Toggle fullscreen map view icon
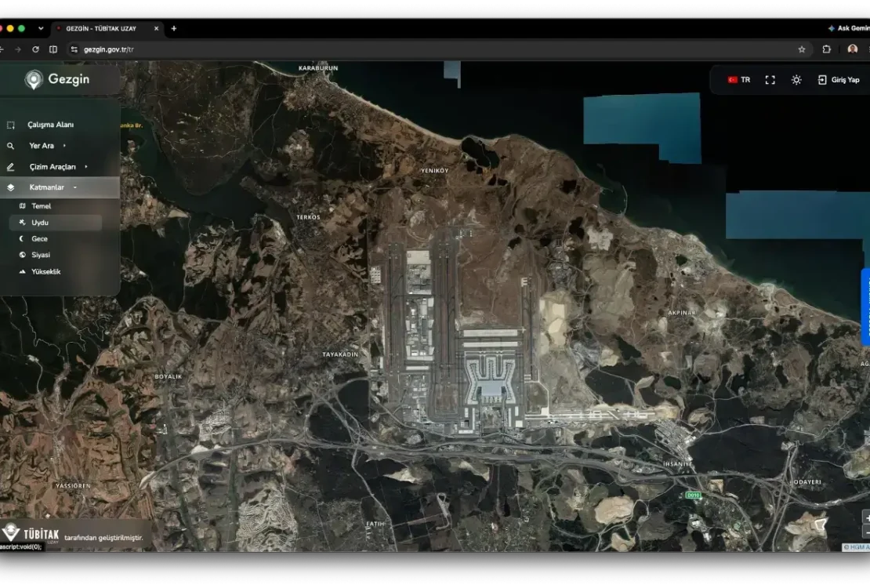This screenshot has height=588, width=870. [x=770, y=80]
